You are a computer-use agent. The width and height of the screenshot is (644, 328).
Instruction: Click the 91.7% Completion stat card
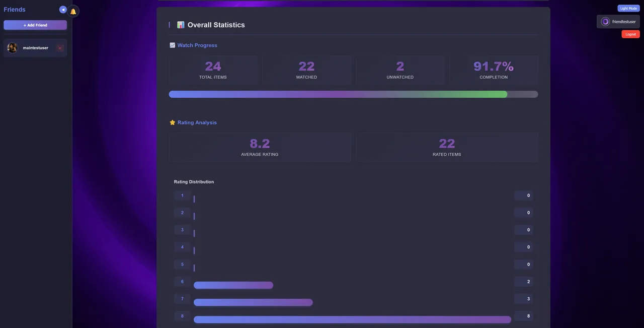click(x=494, y=70)
